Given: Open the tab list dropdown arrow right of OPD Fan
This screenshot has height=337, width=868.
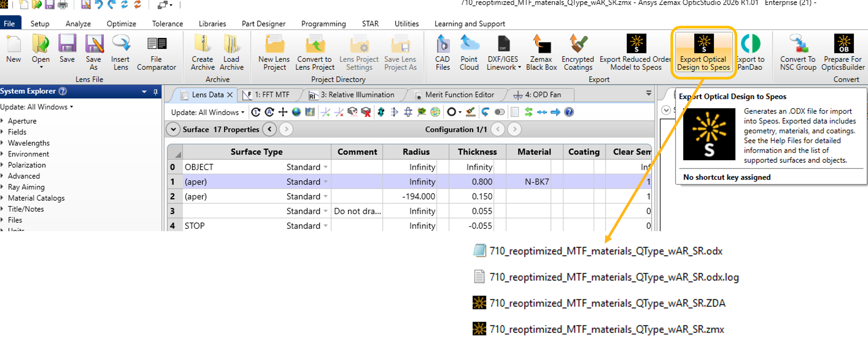Looking at the screenshot, I should (x=649, y=93).
